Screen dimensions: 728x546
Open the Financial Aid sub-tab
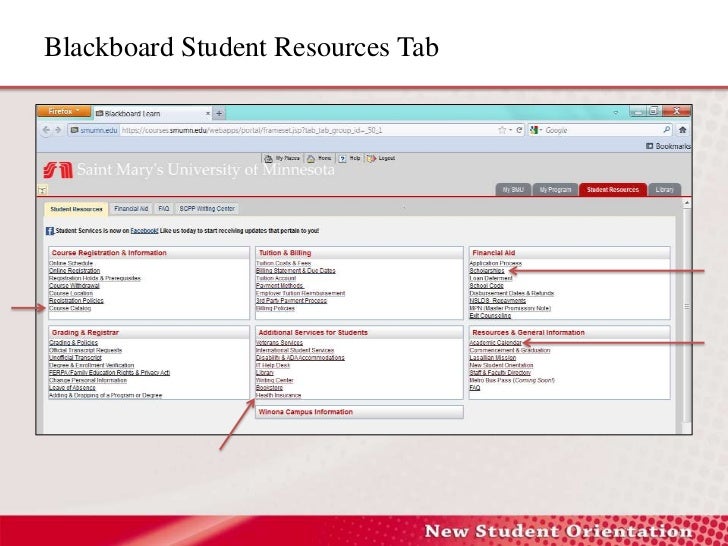click(131, 209)
